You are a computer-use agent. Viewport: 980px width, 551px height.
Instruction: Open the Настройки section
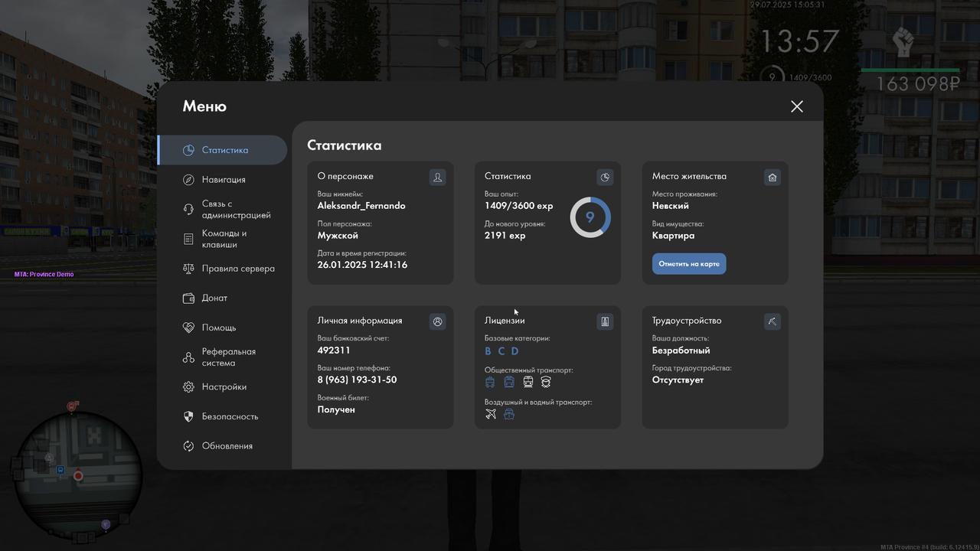point(223,387)
